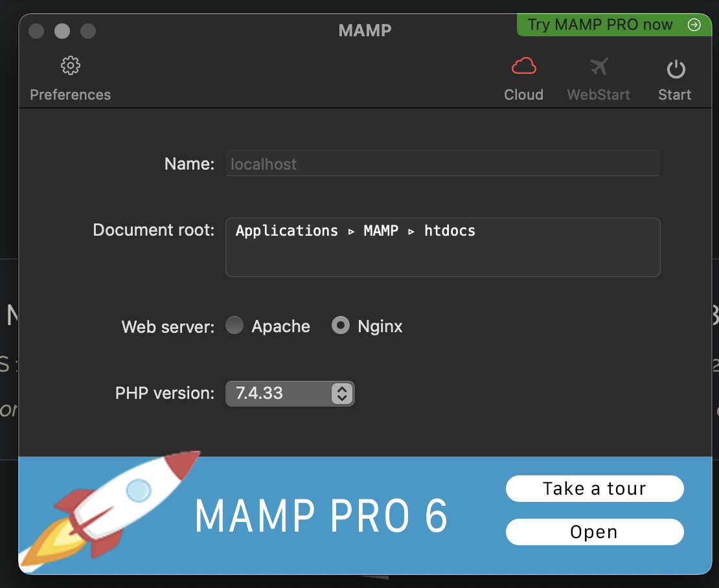This screenshot has width=719, height=588.
Task: Click the PHP version up/down stepper arrows
Action: pyautogui.click(x=342, y=393)
